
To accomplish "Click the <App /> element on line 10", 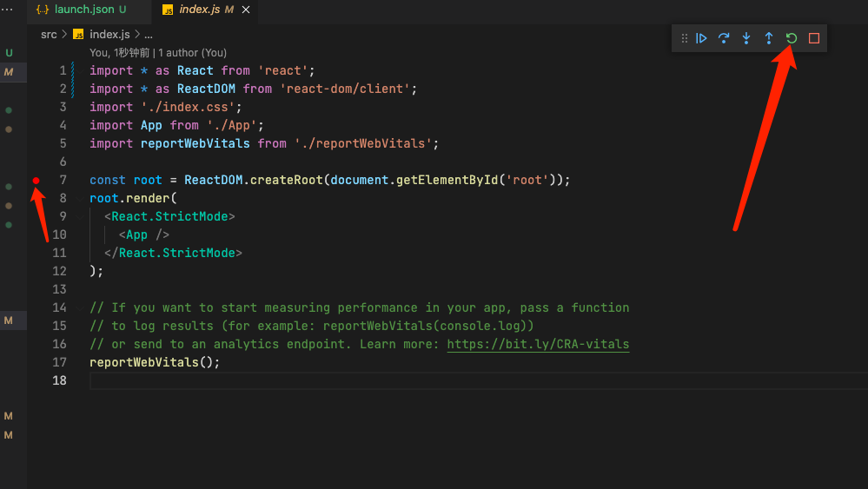I will point(144,235).
